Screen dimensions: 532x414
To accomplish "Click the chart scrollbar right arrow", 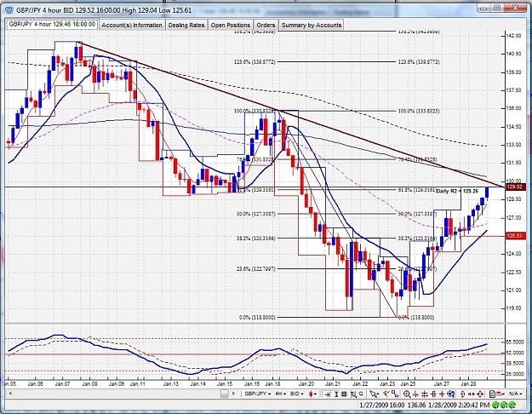I will tap(233, 394).
